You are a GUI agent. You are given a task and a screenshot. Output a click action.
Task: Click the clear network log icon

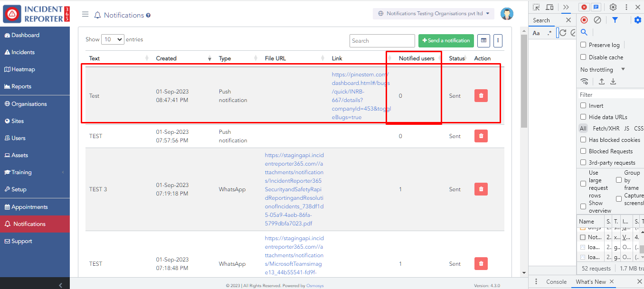tap(597, 20)
